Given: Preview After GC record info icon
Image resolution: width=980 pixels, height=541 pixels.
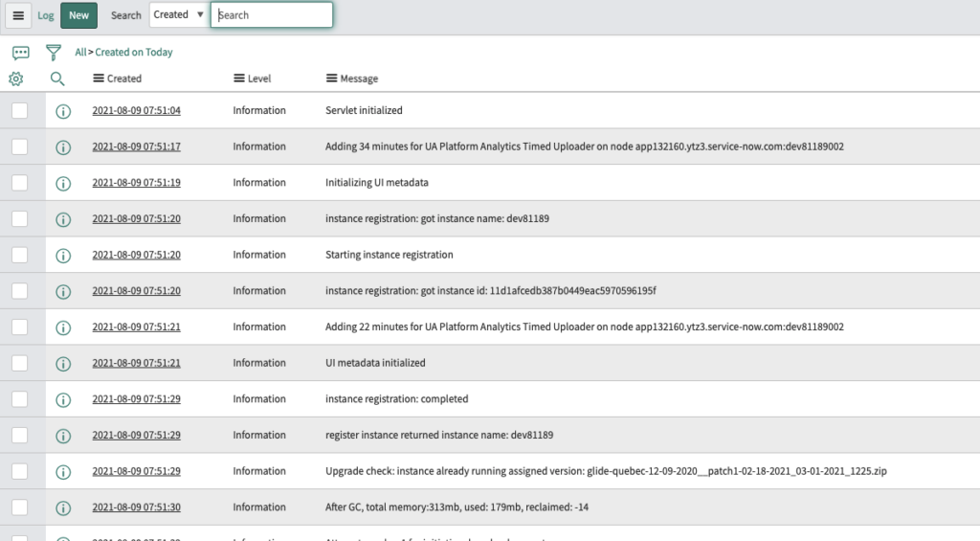Looking at the screenshot, I should [x=63, y=507].
